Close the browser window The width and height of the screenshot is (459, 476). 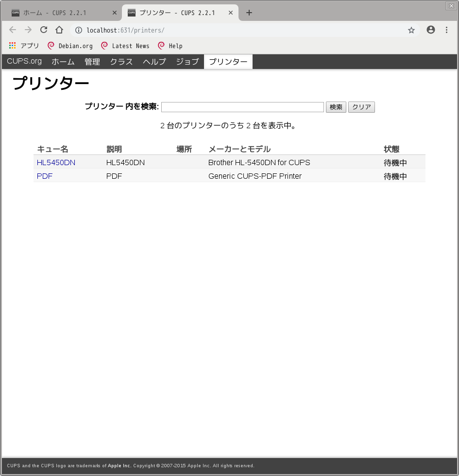point(451,6)
